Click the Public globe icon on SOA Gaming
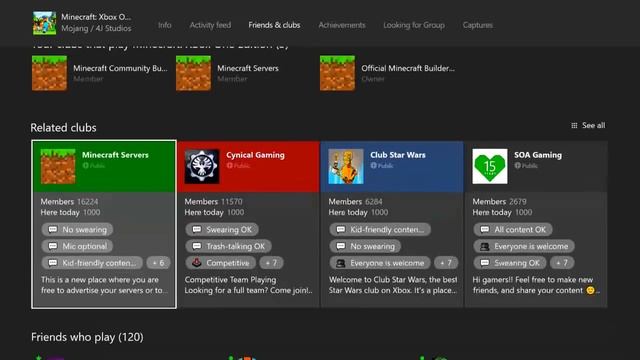The height and width of the screenshot is (360, 640). coord(518,165)
